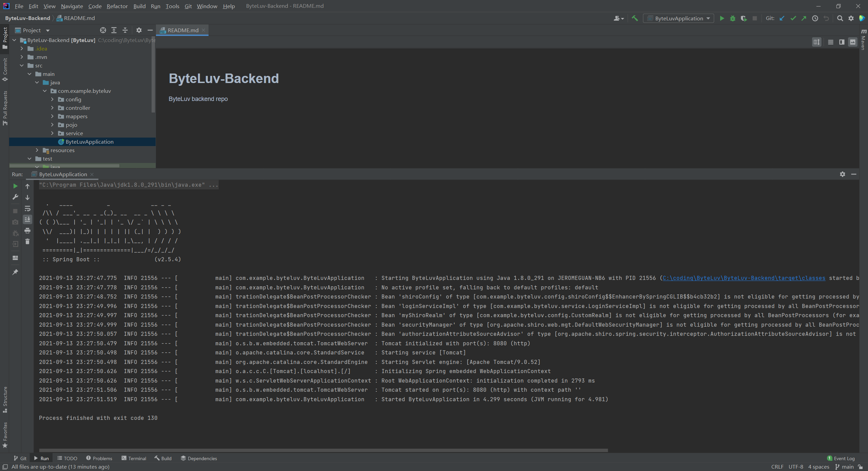Open the TODO tool window
868x471 pixels.
(x=67, y=458)
